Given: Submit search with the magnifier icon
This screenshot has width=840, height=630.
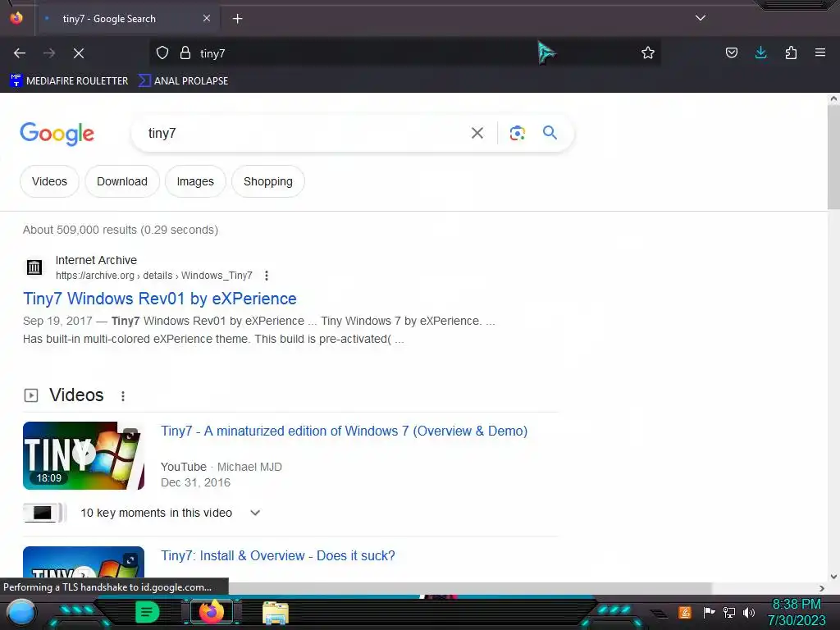Looking at the screenshot, I should (x=550, y=133).
